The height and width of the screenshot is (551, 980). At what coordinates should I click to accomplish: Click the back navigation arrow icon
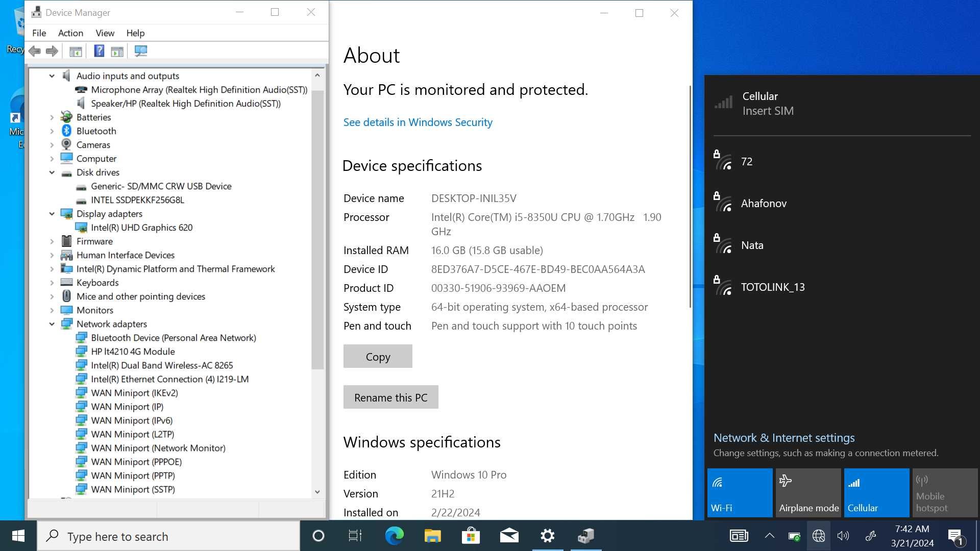pos(35,51)
